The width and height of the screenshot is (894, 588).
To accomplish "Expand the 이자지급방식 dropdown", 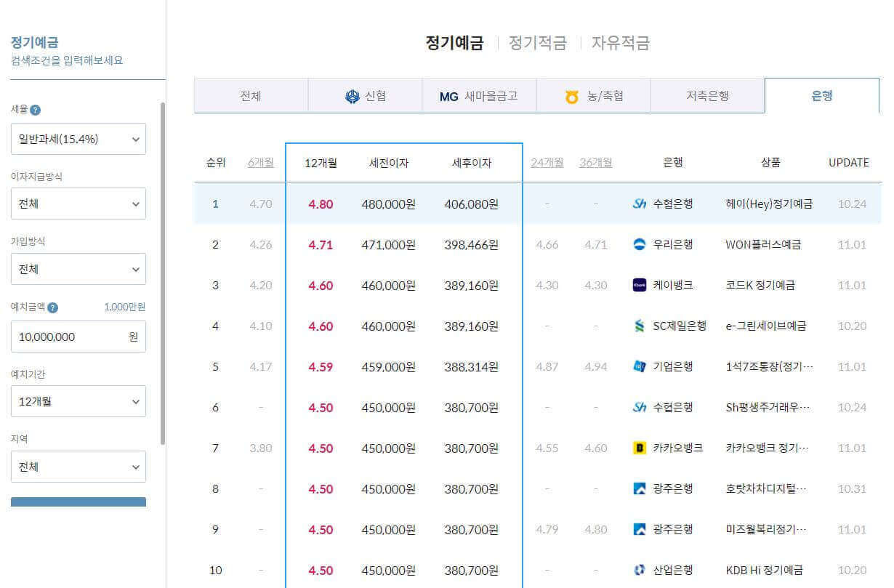I will (x=78, y=204).
